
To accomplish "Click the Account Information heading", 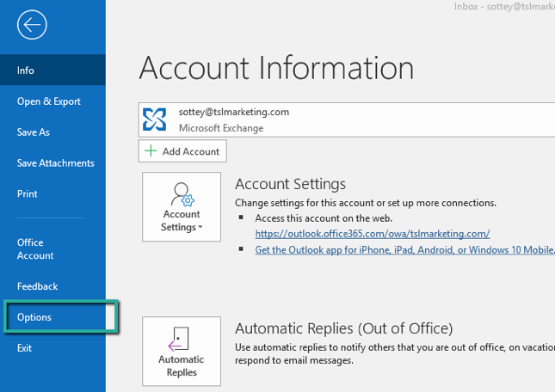I will [276, 68].
